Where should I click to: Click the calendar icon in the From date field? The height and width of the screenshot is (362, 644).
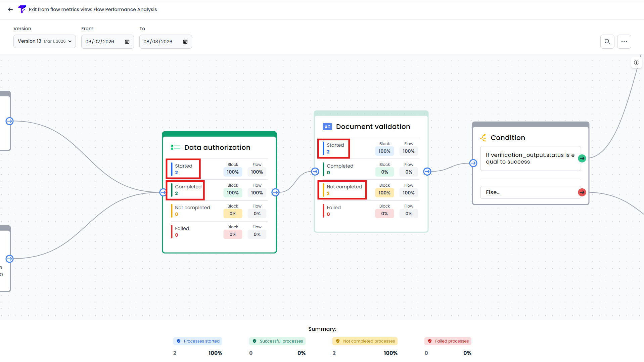127,42
